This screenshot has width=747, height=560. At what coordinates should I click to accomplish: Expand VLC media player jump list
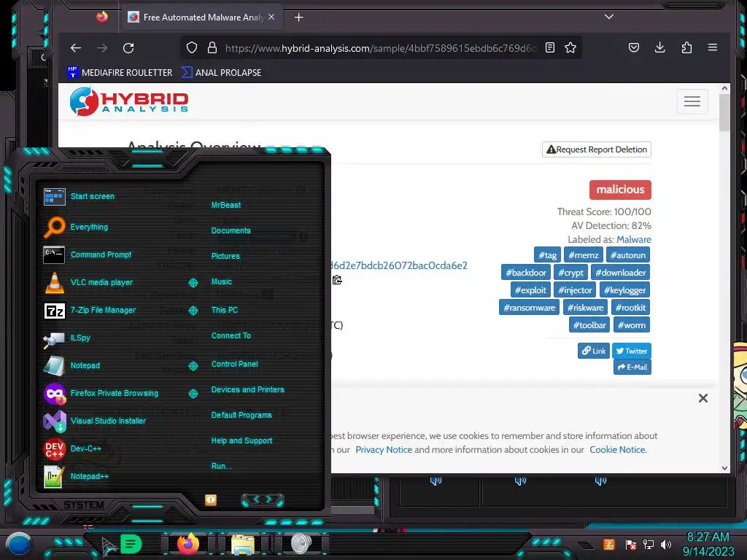(x=193, y=283)
